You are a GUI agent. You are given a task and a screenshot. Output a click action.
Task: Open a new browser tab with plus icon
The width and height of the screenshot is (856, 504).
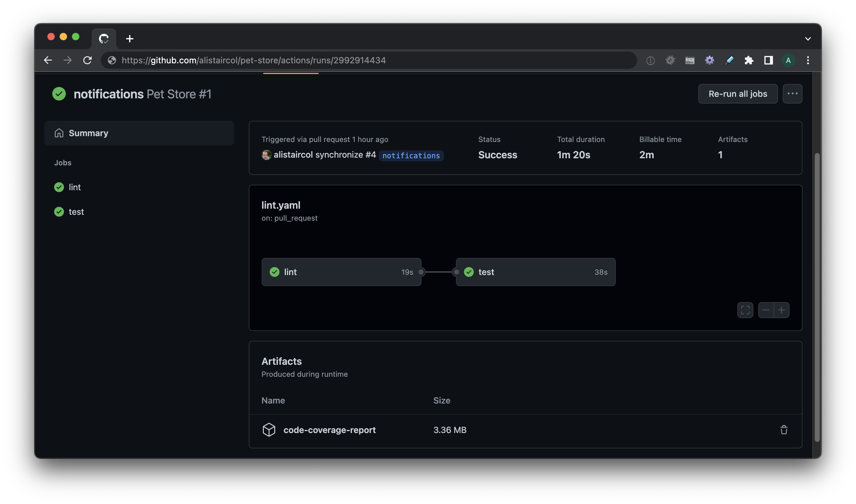pyautogui.click(x=129, y=39)
